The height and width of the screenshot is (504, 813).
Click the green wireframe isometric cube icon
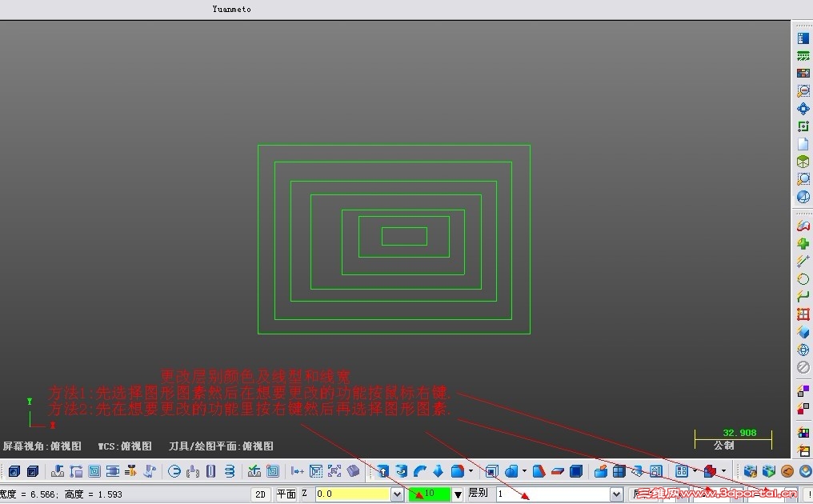click(x=803, y=162)
